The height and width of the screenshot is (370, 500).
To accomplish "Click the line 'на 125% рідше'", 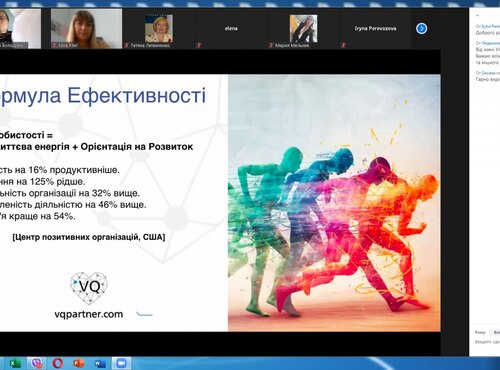I will (x=51, y=182).
